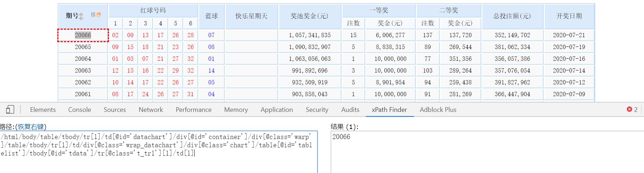This screenshot has width=644, height=173.
Task: Select issue number 20061 cell
Action: [83, 94]
